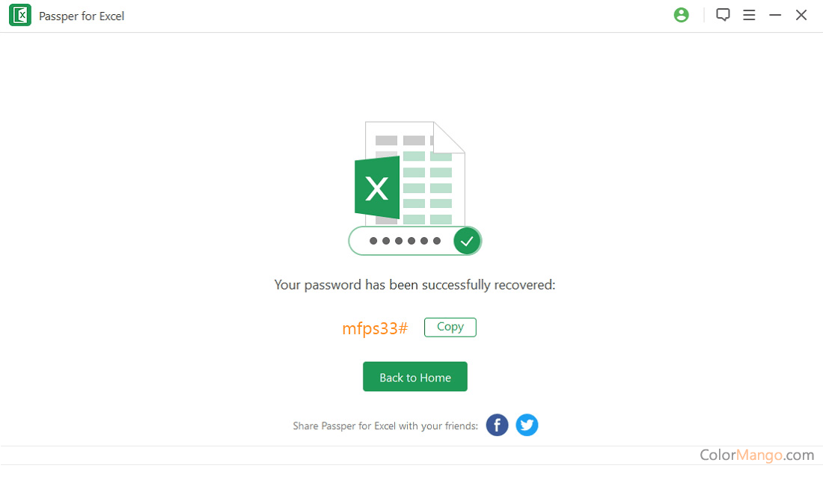Close the Passper for Excel window
The height and width of the screenshot is (504, 823).
(801, 15)
